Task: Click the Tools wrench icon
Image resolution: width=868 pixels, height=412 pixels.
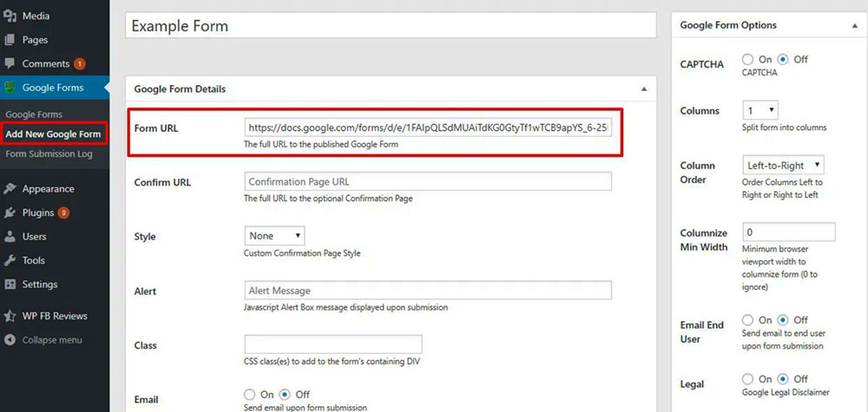Action: (10, 260)
